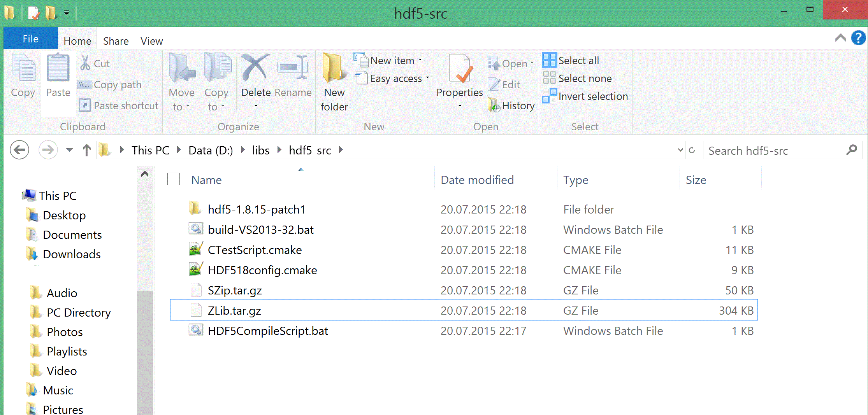Screen dimensions: 868x415
Task: Select the hdf5-1.8.15-patch1 folder
Action: 256,210
